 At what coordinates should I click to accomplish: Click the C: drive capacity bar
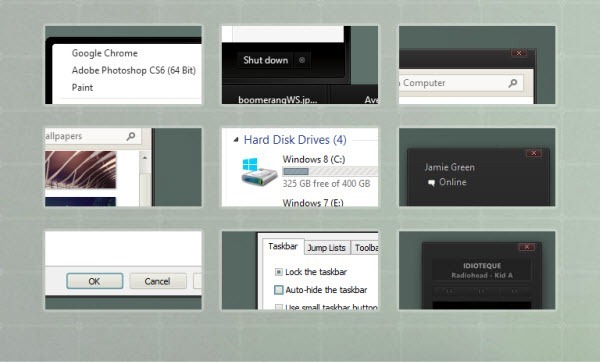click(330, 171)
